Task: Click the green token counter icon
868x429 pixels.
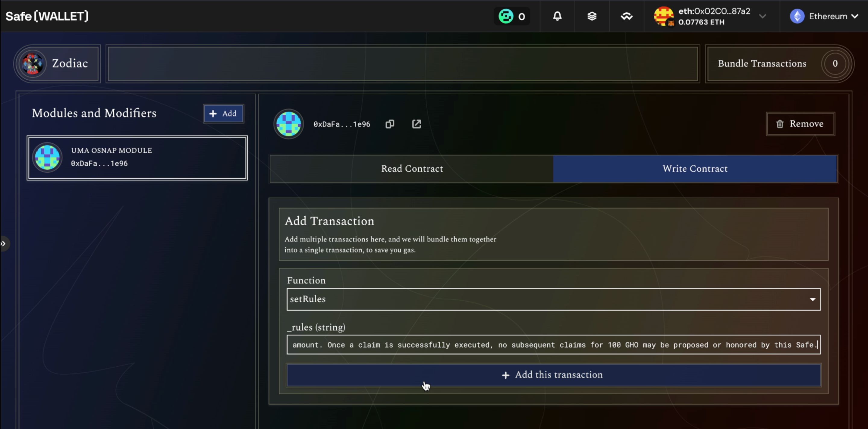Action: (506, 16)
